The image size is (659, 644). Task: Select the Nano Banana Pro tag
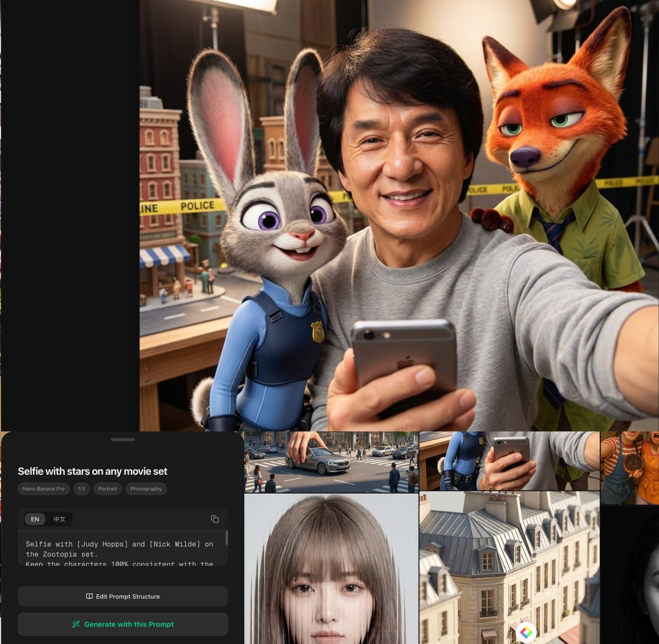(x=43, y=489)
